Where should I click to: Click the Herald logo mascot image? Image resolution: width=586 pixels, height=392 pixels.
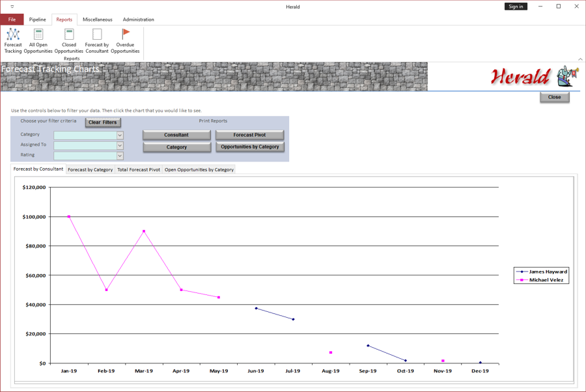[x=567, y=76]
